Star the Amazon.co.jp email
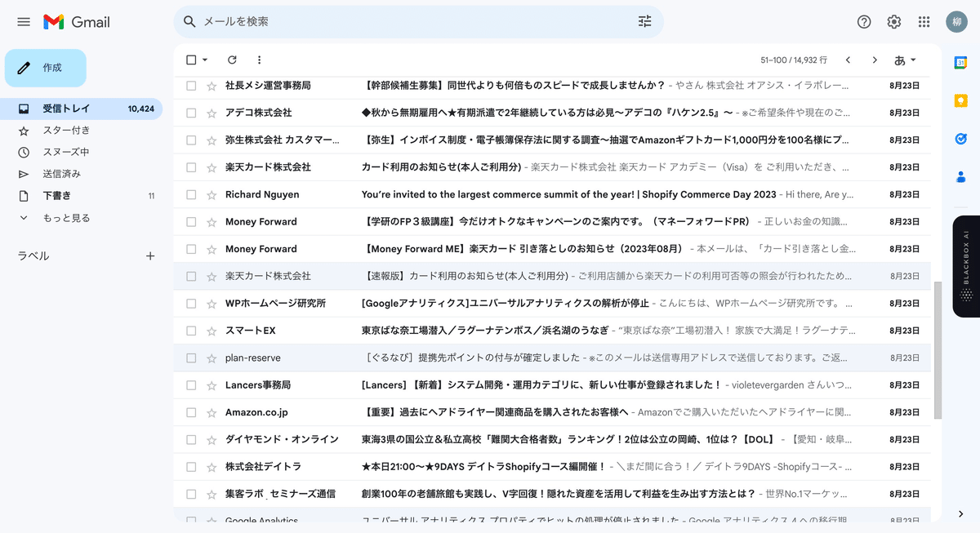 (212, 412)
